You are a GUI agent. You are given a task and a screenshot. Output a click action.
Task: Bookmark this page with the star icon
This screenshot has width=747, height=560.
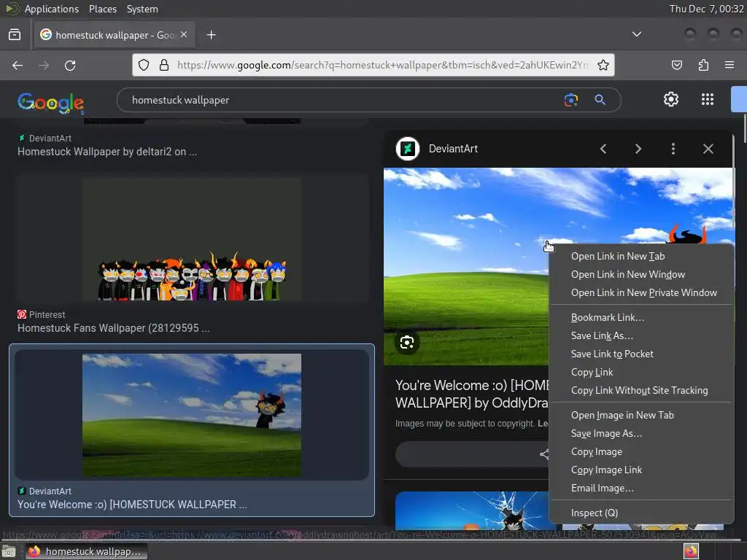603,65
